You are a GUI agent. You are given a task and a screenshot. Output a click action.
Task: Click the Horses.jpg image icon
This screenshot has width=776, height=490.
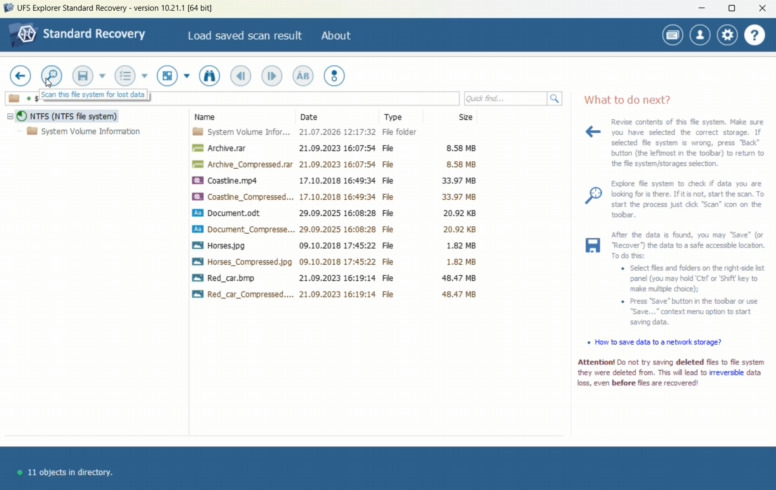pos(197,245)
